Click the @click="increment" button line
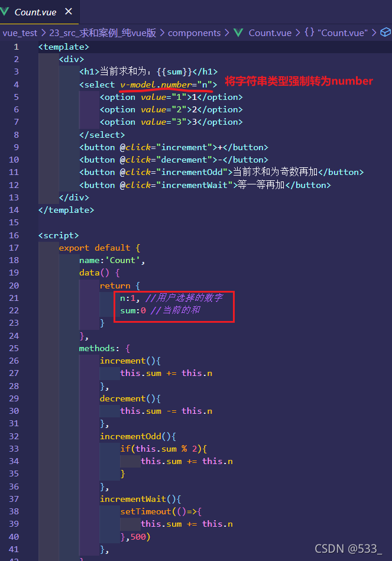The image size is (392, 561). pos(174,147)
